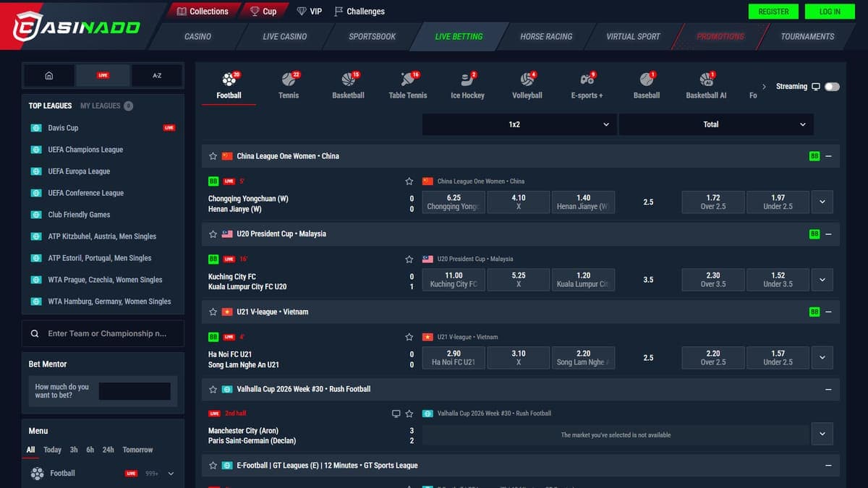Open the Promotions tab
Viewport: 868px width, 488px height.
(x=720, y=36)
